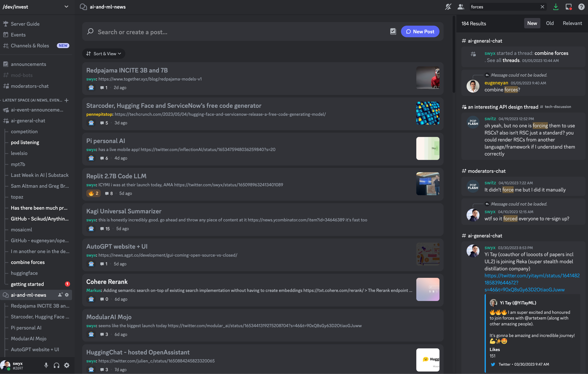588x374 pixels.
Task: Click the notification bell icon top toolbar
Action: pos(449,6)
